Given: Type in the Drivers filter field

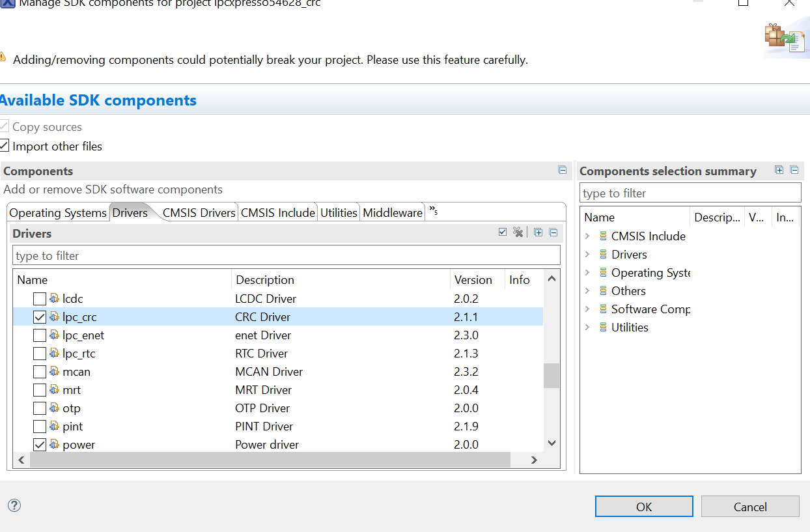Looking at the screenshot, I should point(286,255).
